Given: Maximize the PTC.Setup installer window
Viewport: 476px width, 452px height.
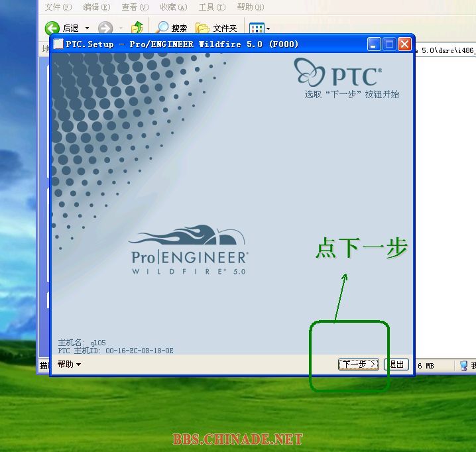Looking at the screenshot, I should point(389,44).
